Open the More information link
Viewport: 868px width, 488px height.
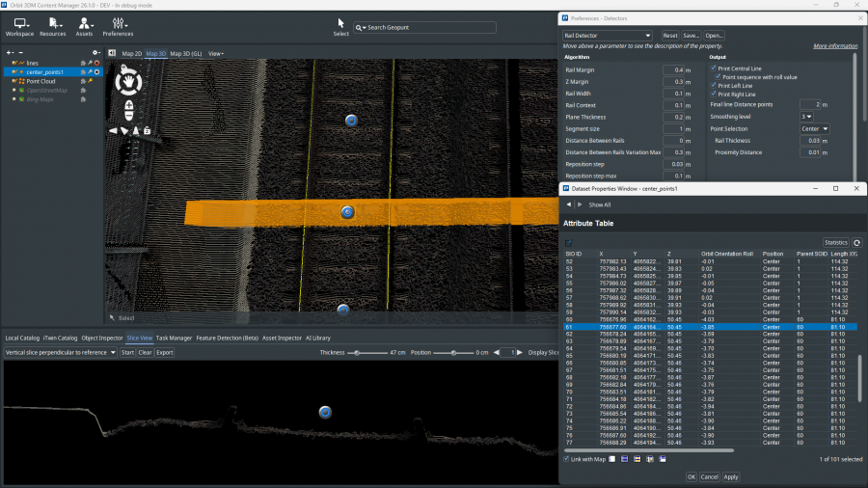click(x=835, y=46)
